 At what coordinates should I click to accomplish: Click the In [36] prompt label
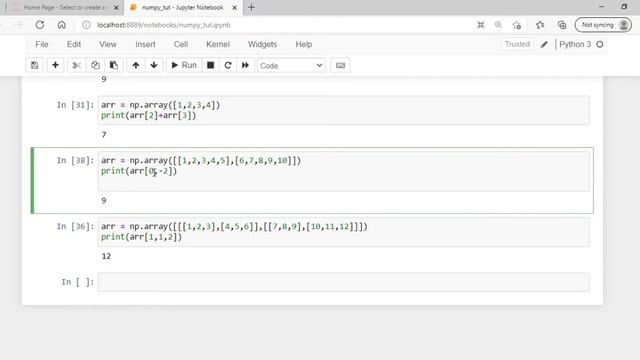75,227
